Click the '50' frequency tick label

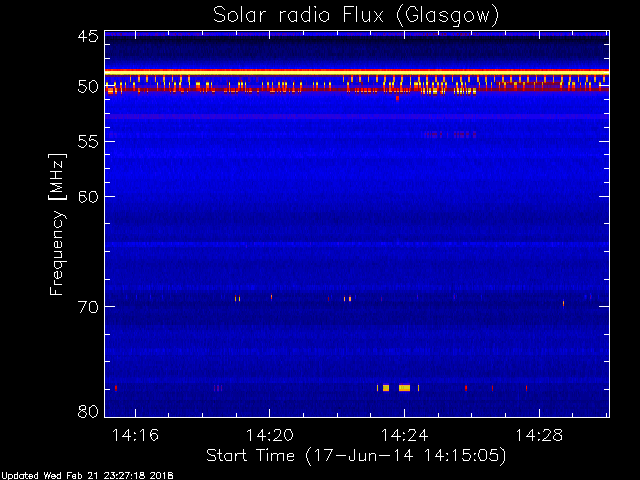88,87
